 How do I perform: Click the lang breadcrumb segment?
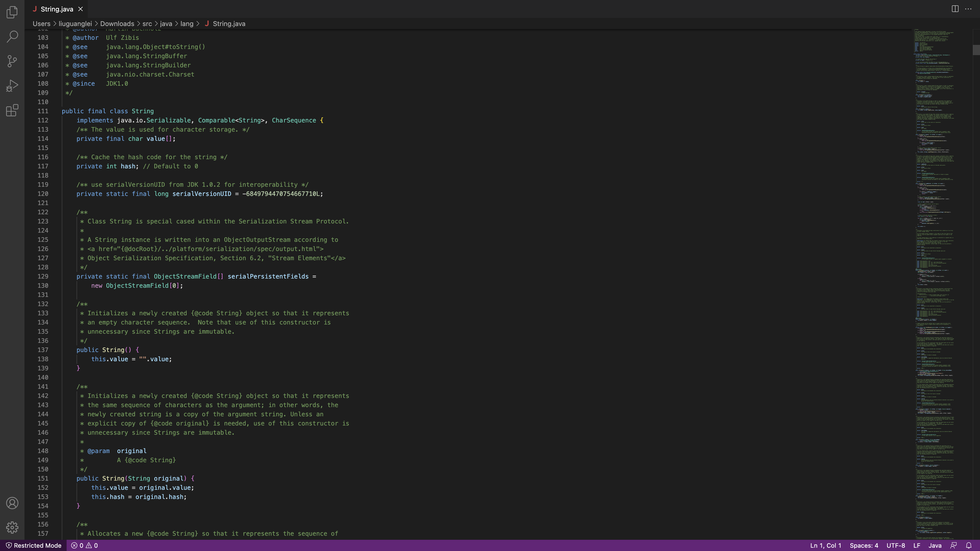point(187,23)
